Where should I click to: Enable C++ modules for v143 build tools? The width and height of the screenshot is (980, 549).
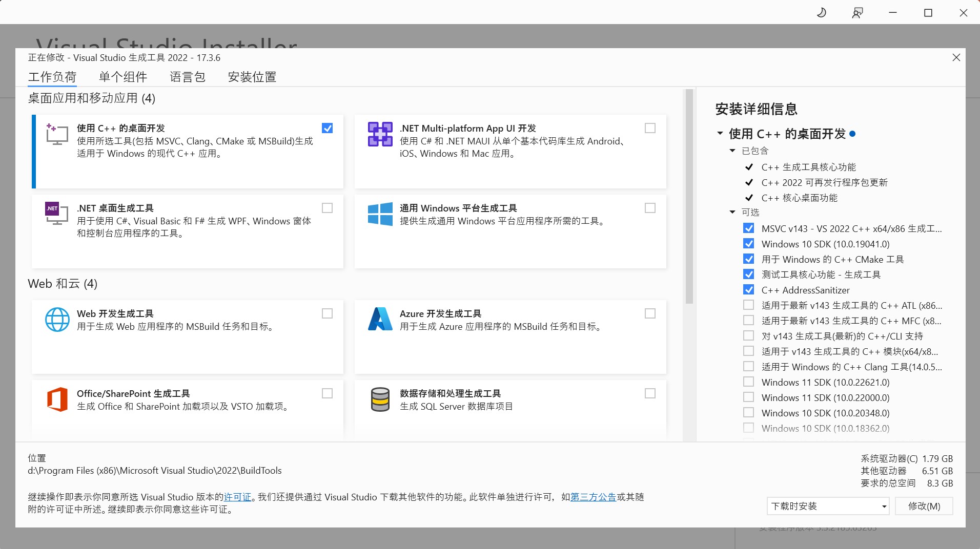pyautogui.click(x=748, y=351)
